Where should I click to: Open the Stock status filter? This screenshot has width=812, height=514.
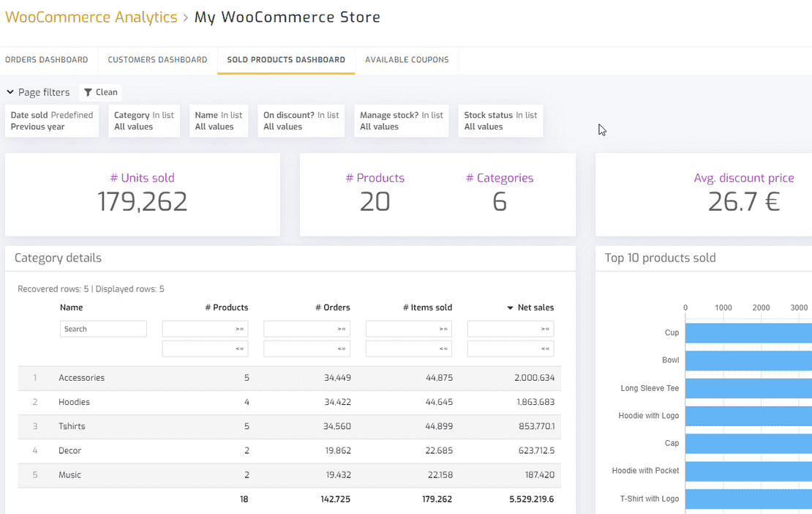pyautogui.click(x=500, y=121)
